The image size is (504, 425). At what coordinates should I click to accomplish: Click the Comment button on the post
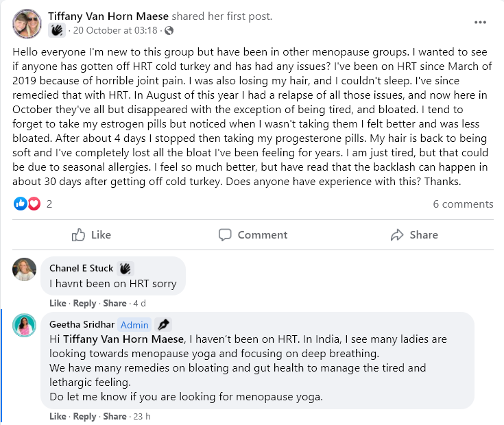coord(252,234)
